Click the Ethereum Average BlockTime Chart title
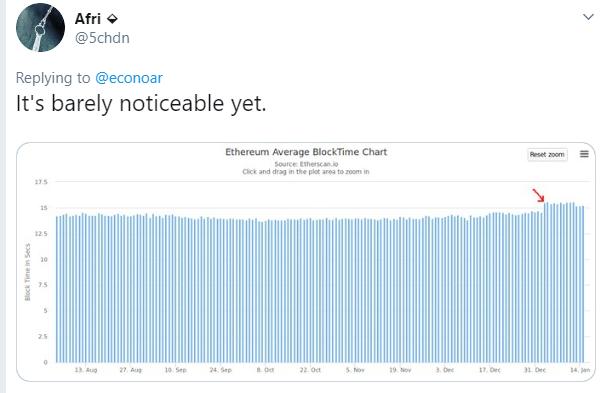 (x=306, y=152)
